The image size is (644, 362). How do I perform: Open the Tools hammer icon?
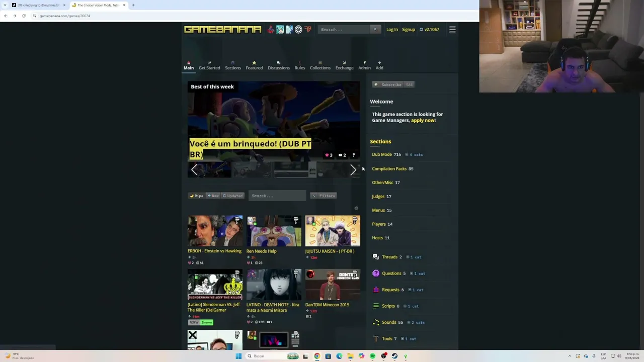tap(376, 339)
